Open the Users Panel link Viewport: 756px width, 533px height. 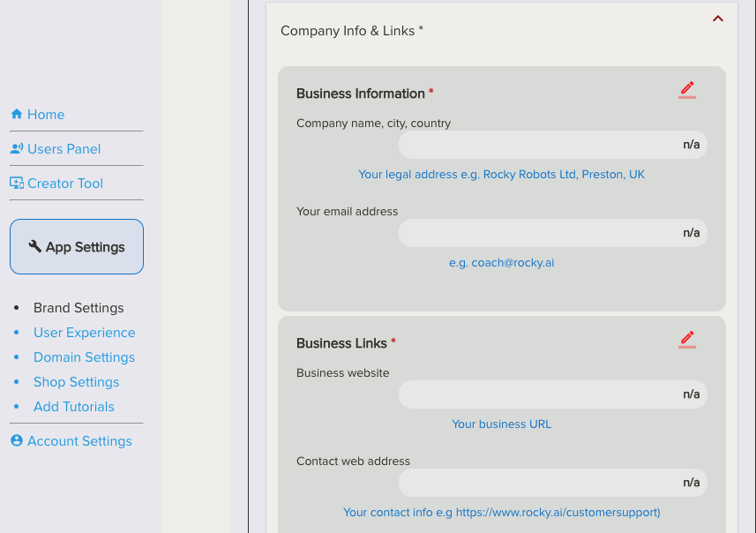coord(64,149)
